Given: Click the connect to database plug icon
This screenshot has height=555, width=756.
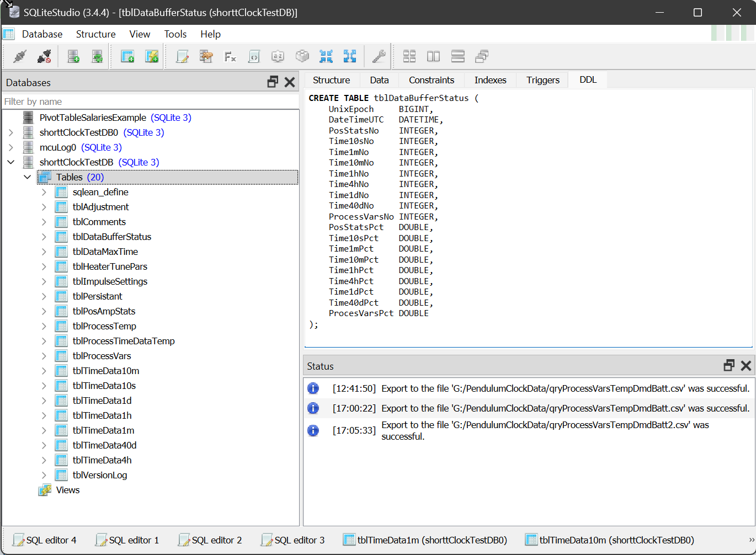Looking at the screenshot, I should (x=20, y=56).
